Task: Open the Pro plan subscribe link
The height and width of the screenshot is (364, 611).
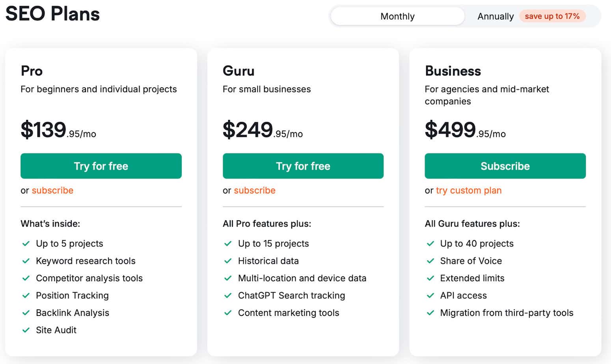Action: pyautogui.click(x=52, y=190)
